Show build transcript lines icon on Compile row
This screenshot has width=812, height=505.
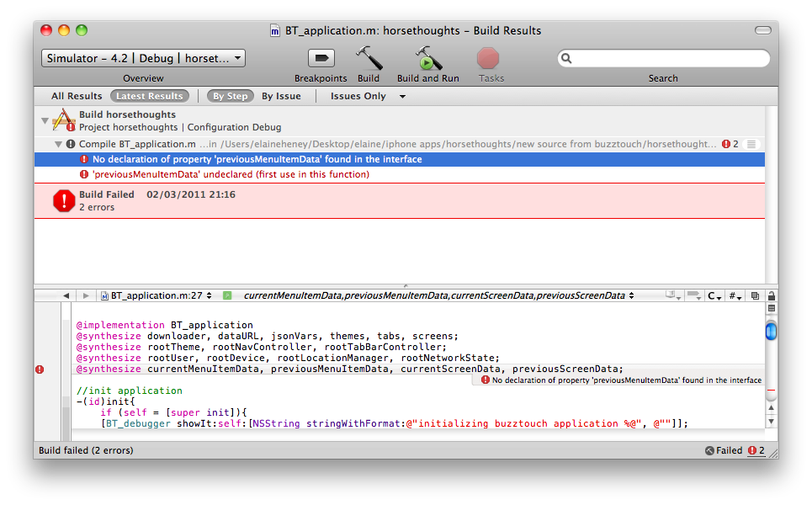[x=751, y=144]
